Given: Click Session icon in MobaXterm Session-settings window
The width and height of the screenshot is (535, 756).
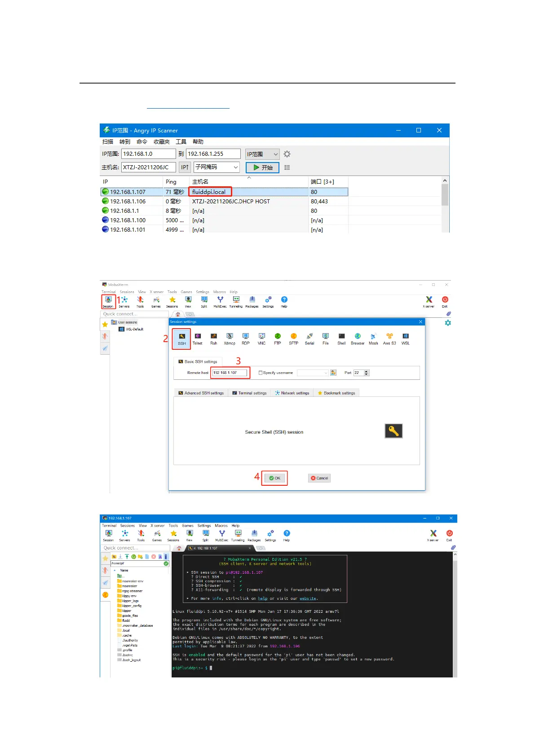Looking at the screenshot, I should point(108,301).
